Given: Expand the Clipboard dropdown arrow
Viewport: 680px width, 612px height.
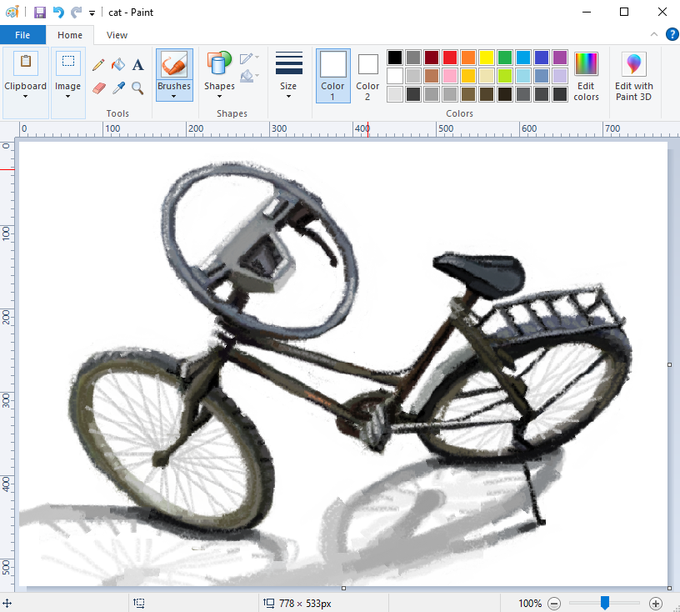Looking at the screenshot, I should 25,97.
